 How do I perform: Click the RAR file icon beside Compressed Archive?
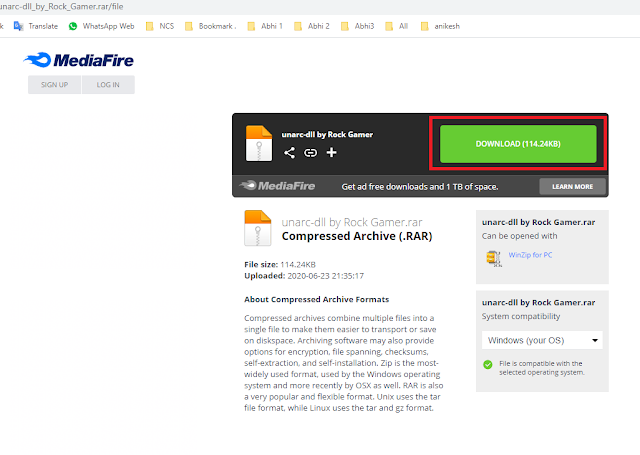258,228
